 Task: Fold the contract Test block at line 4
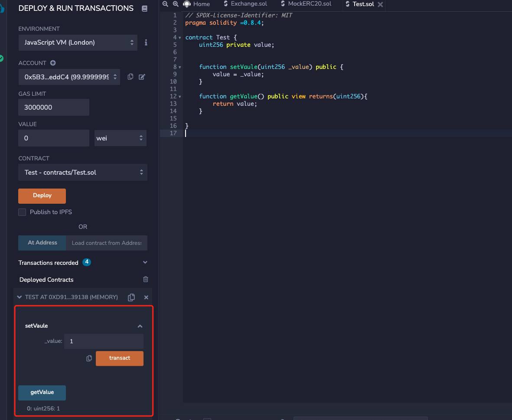(x=179, y=38)
